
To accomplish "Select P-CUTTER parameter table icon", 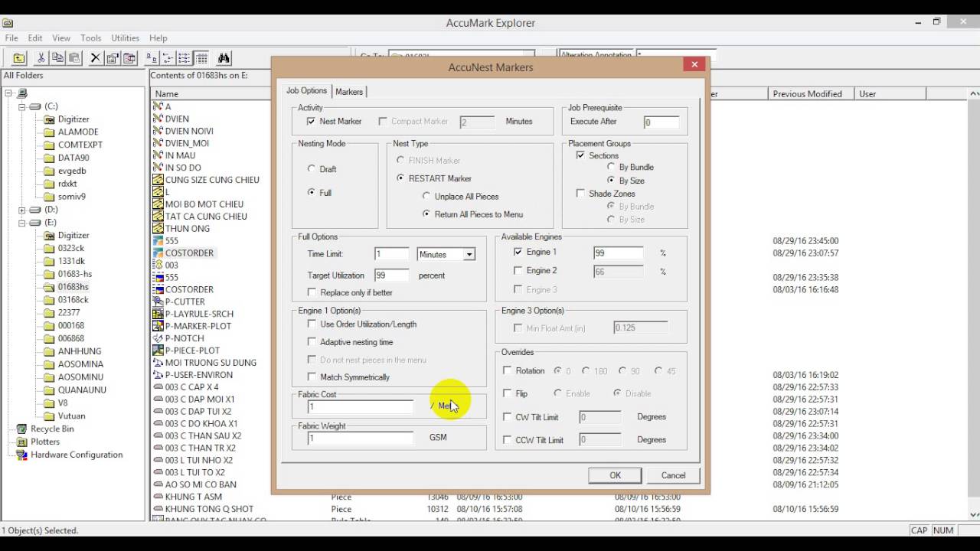I will coord(158,302).
